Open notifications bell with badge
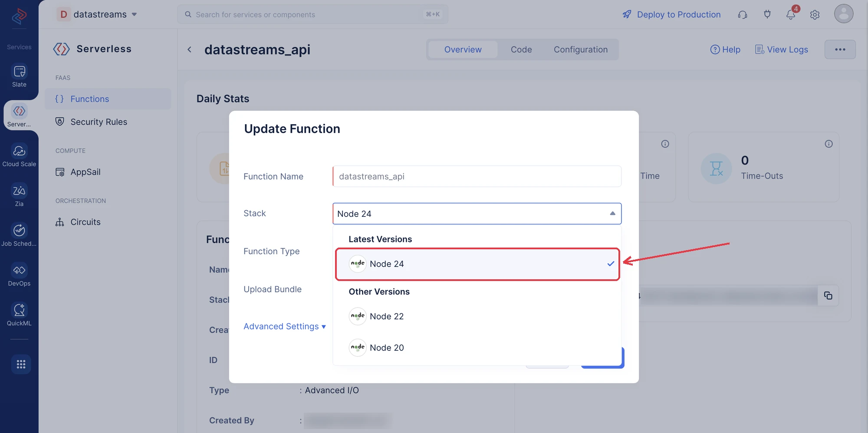The width and height of the screenshot is (868, 433). 791,14
